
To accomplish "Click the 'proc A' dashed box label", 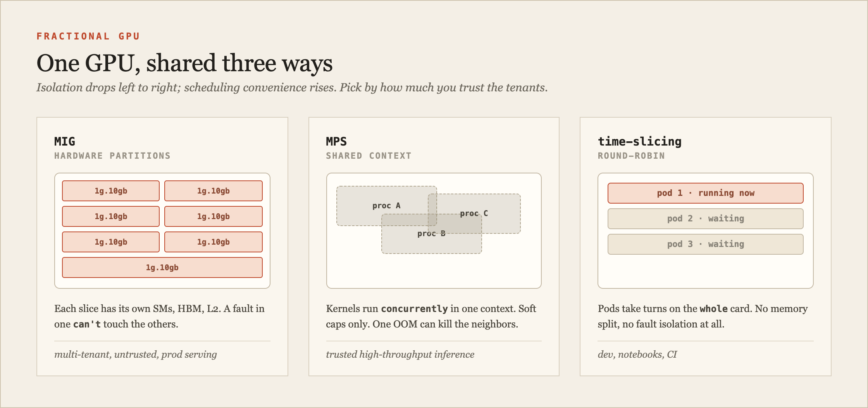I will pyautogui.click(x=386, y=206).
